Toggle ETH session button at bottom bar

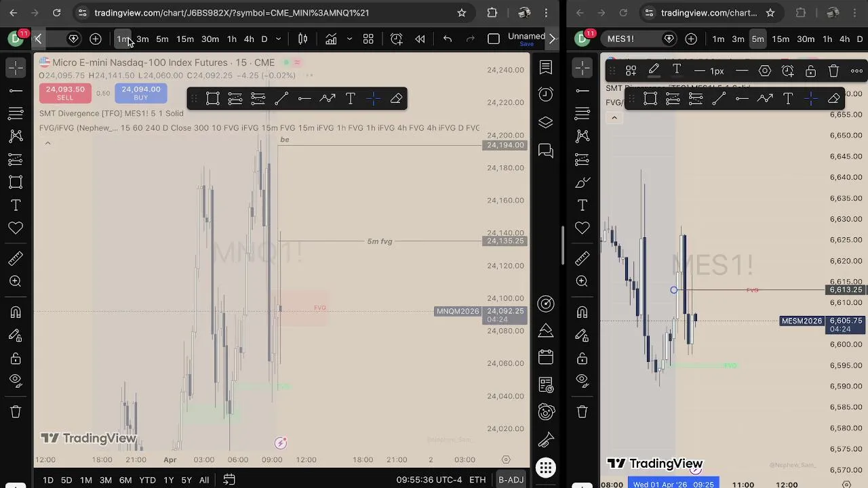coord(477,480)
